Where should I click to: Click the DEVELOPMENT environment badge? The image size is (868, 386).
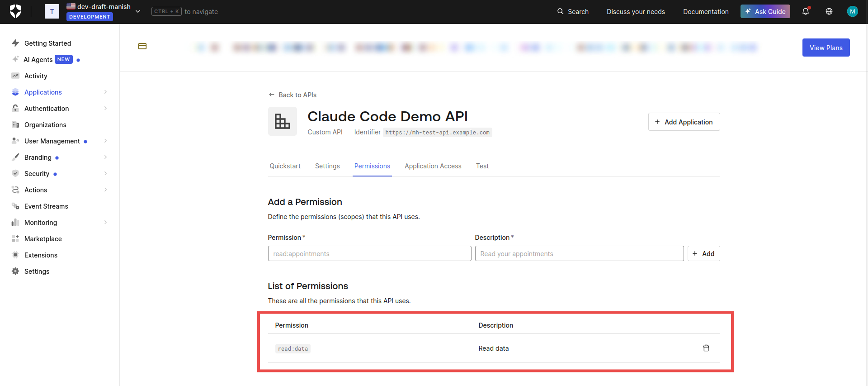click(90, 17)
